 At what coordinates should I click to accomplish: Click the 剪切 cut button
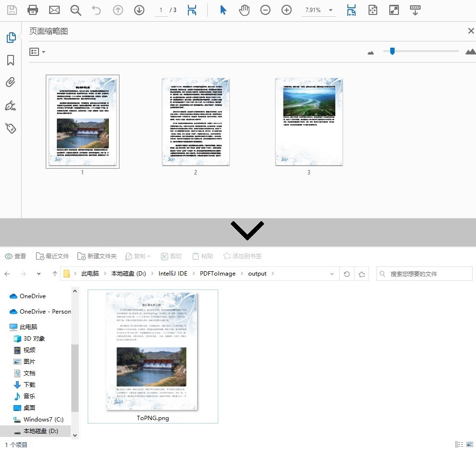click(x=171, y=256)
